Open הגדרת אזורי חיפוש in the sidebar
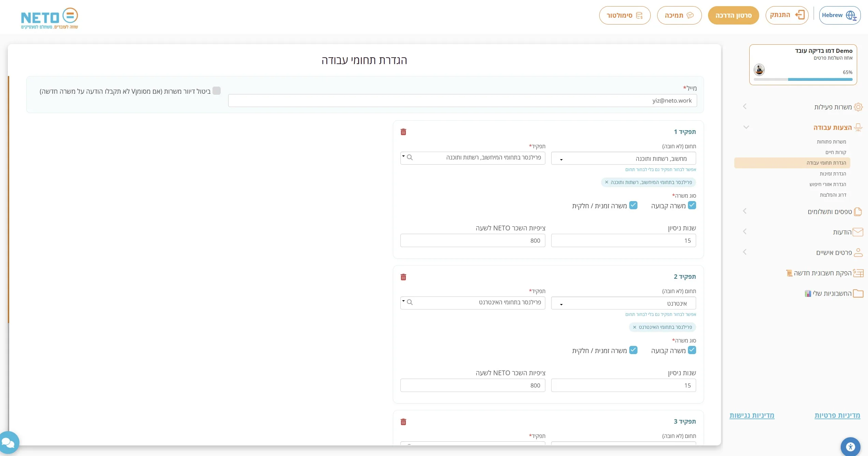This screenshot has width=868, height=456. coord(828,184)
